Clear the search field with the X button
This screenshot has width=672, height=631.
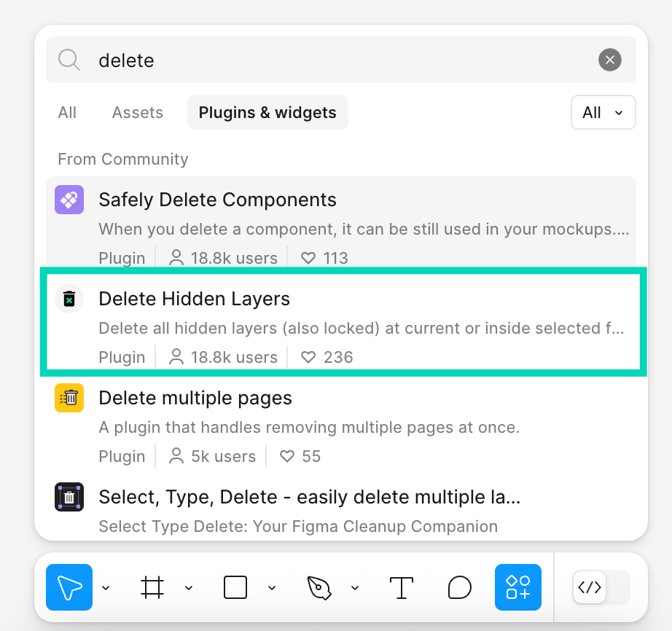point(610,60)
